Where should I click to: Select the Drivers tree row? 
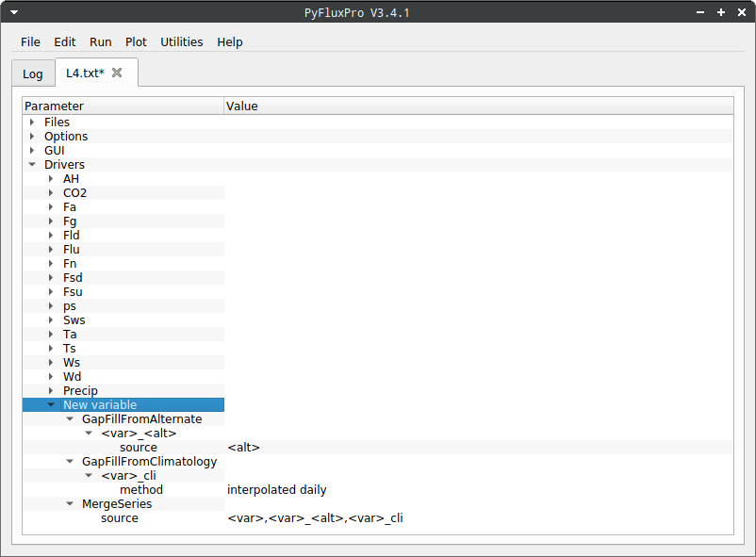coord(377,164)
